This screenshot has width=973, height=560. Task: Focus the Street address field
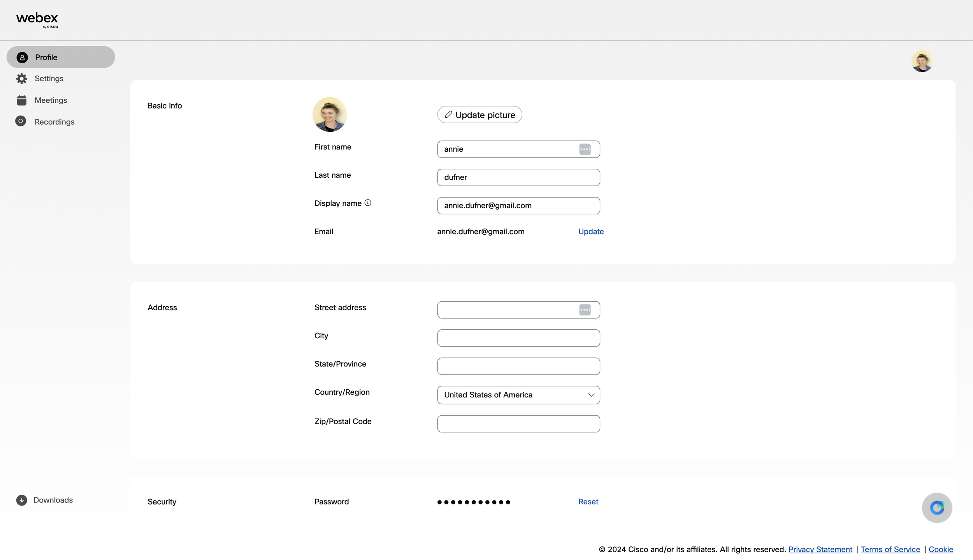click(518, 310)
